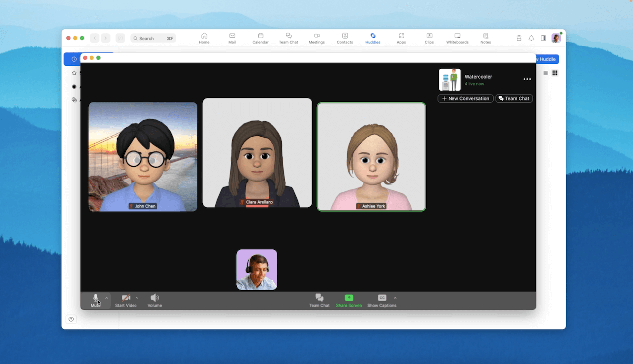Open the notification bell
The height and width of the screenshot is (364, 633).
[x=531, y=38]
